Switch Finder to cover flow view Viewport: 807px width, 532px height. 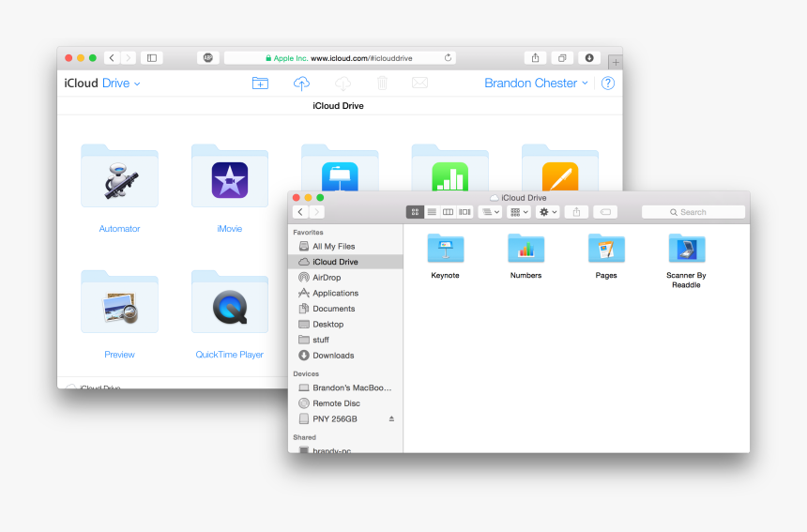point(464,212)
